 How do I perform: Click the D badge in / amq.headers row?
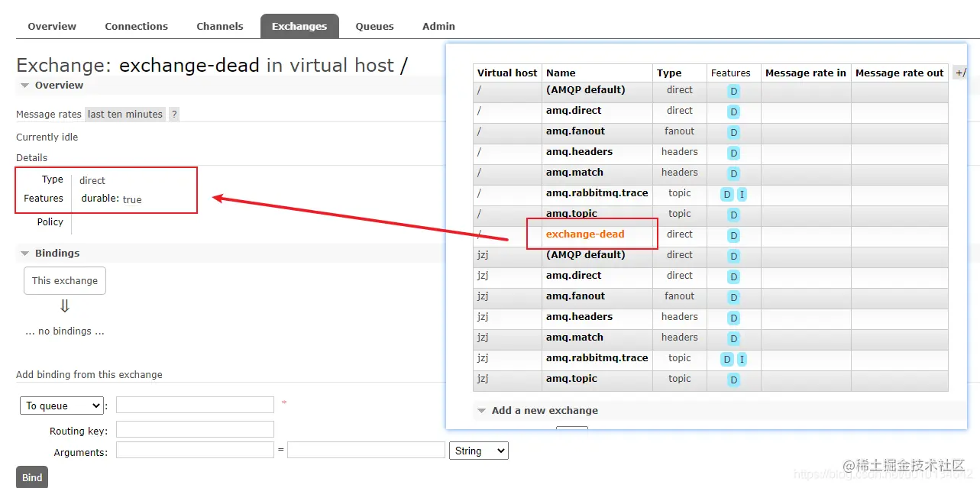(x=733, y=153)
